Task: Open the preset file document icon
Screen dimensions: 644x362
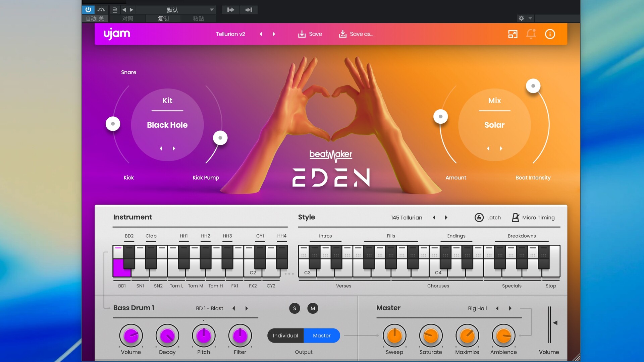Action: click(x=115, y=10)
